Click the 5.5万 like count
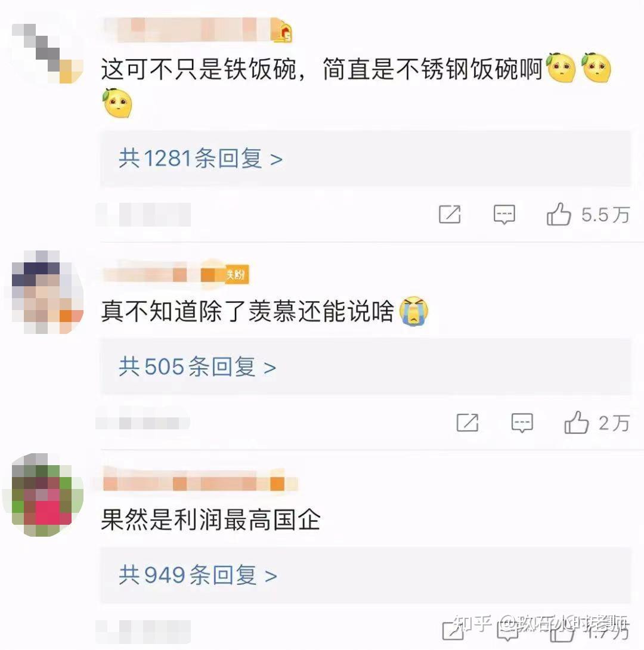The image size is (644, 650). pos(605,215)
